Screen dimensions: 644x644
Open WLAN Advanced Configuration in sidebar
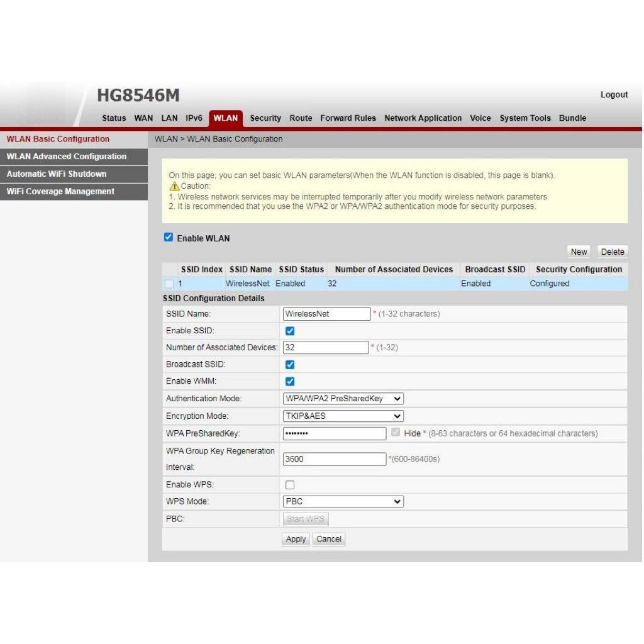[67, 157]
